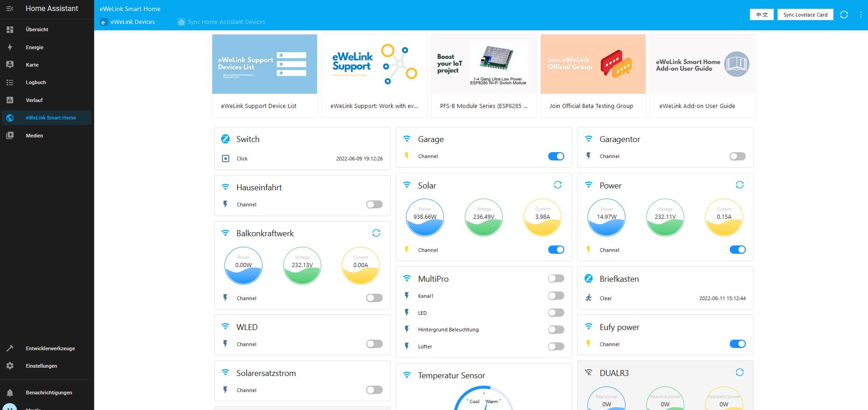Collapse the Home Assistant sidebar menu icon
The height and width of the screenshot is (410, 868).
click(x=10, y=9)
